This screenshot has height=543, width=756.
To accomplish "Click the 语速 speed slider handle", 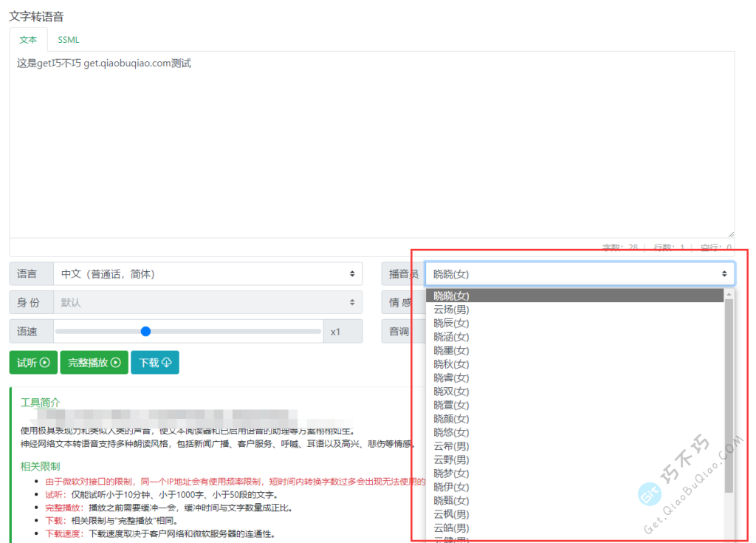I will tap(145, 331).
